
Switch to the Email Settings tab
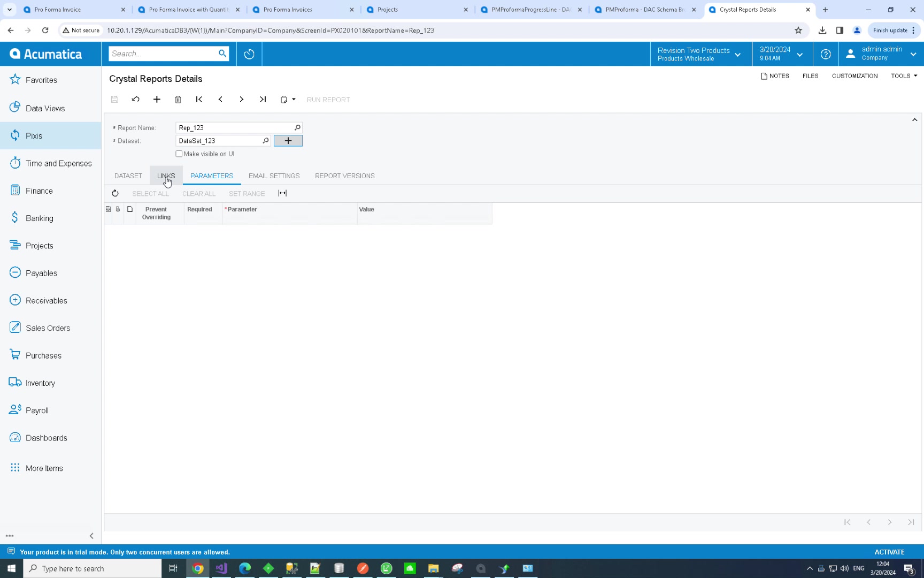pyautogui.click(x=274, y=176)
